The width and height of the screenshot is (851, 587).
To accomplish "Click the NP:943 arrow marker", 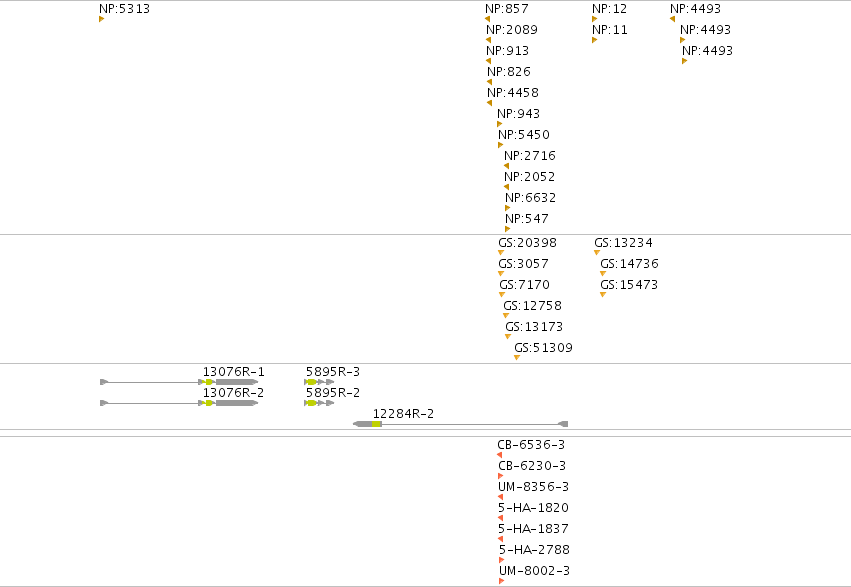I will [500, 124].
